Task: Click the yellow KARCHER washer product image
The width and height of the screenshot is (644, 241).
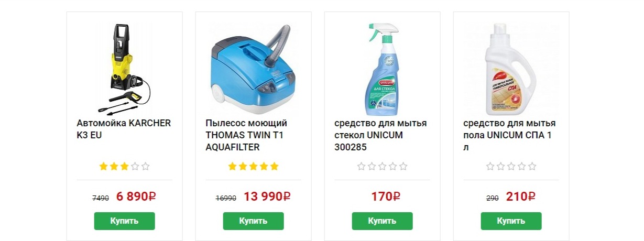Action: pyautogui.click(x=124, y=68)
